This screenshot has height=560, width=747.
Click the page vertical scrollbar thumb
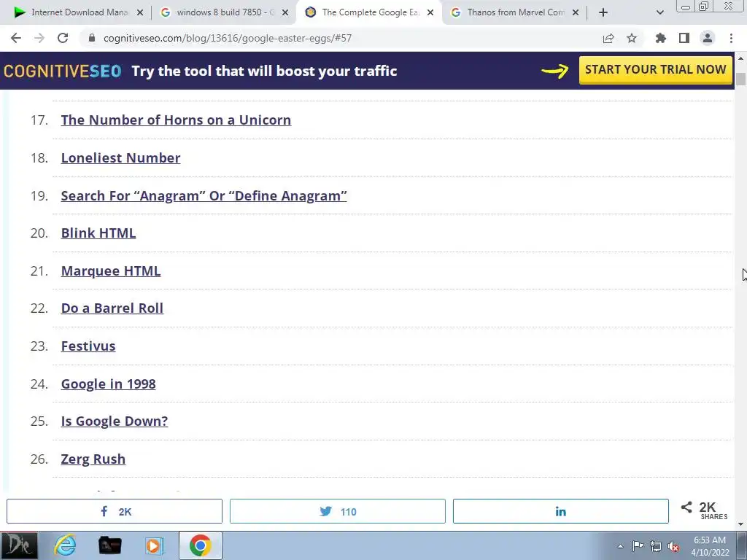click(x=740, y=79)
